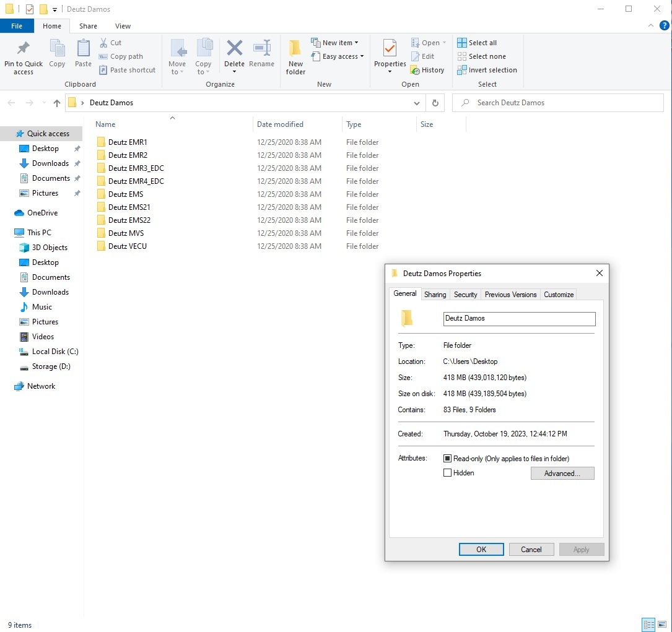Open the Sharing tab in Properties

pyautogui.click(x=435, y=295)
